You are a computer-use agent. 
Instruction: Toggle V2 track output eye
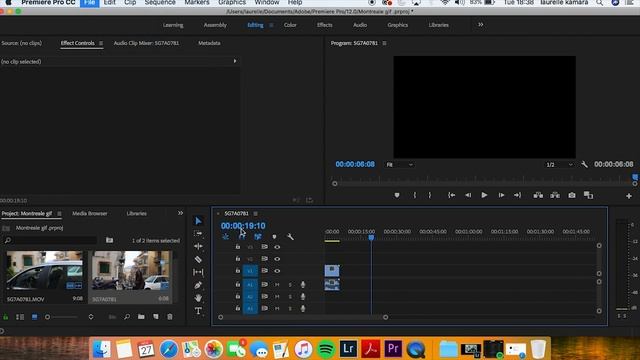tap(277, 259)
